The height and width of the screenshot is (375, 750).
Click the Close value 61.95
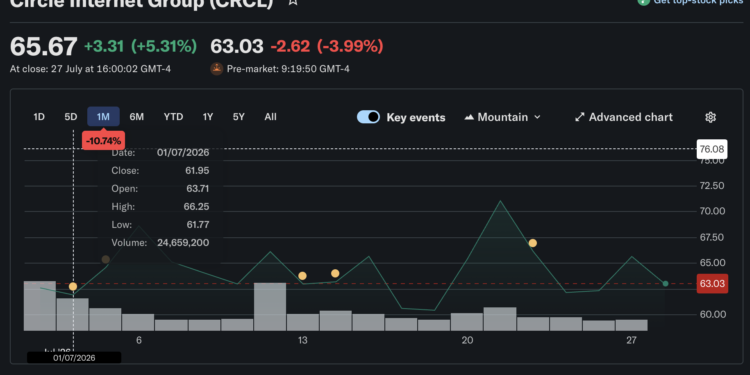coord(197,171)
